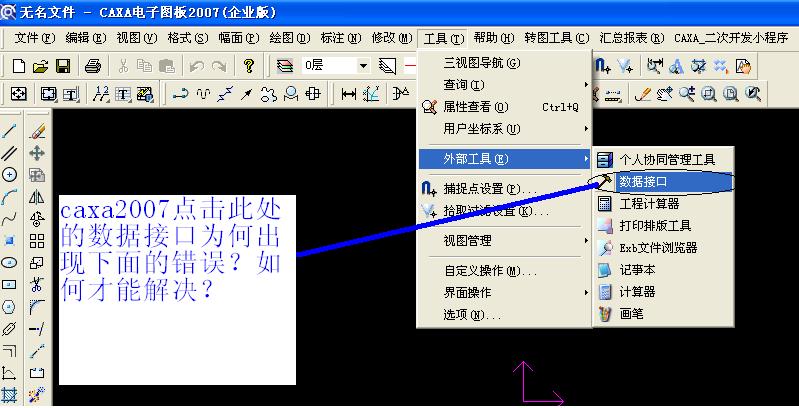The width and height of the screenshot is (799, 408).
Task: Open a file using the folder icon
Action: pyautogui.click(x=41, y=66)
